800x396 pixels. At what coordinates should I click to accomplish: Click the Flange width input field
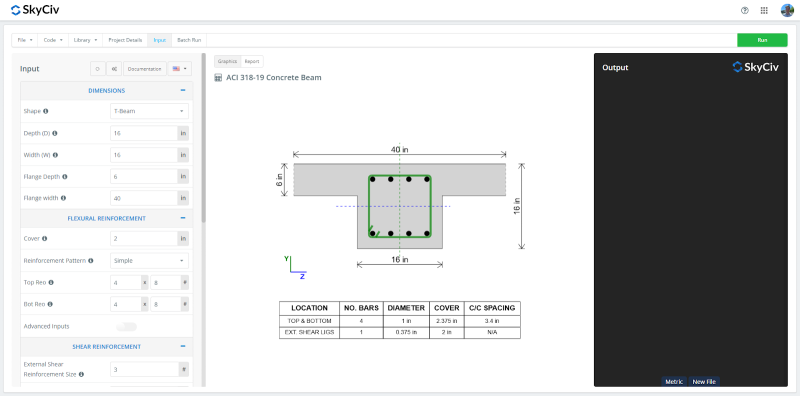(x=144, y=198)
